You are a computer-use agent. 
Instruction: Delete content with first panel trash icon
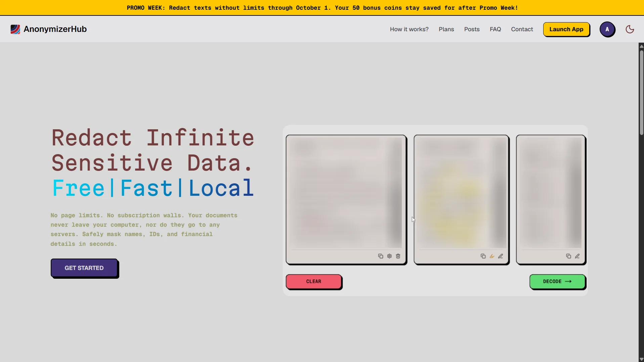398,256
